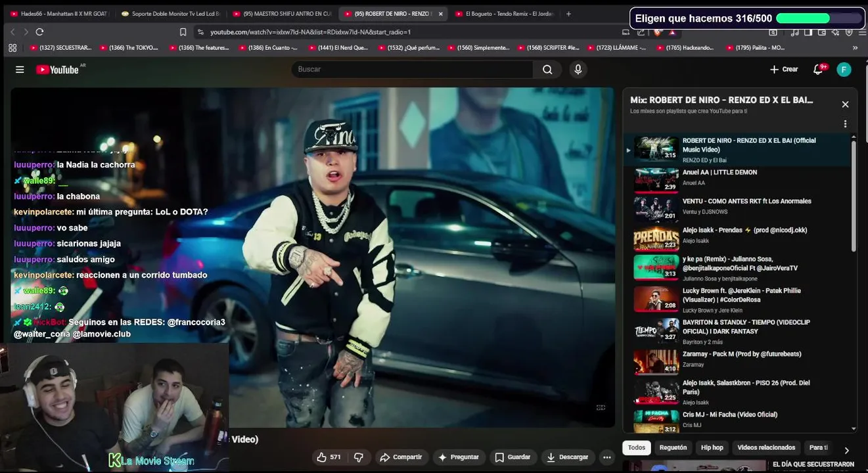Viewport: 868px width, 473px height.
Task: Click the magnifier search button
Action: tap(547, 70)
